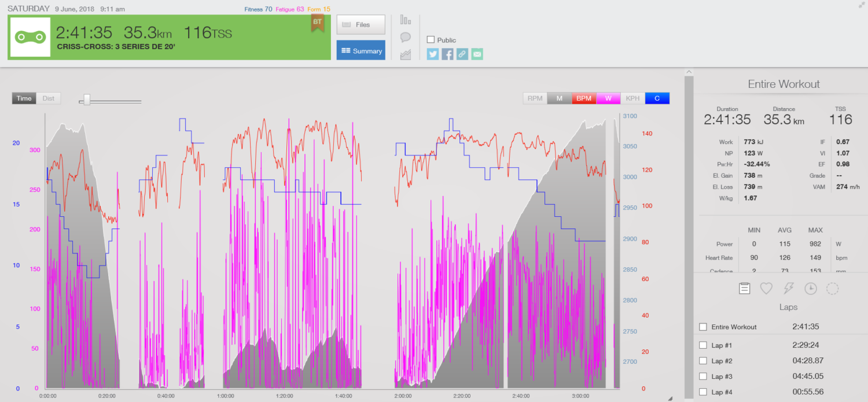Viewport: 868px width, 402px height.
Task: Click the Lap #2 time 04:28.87
Action: pos(807,361)
